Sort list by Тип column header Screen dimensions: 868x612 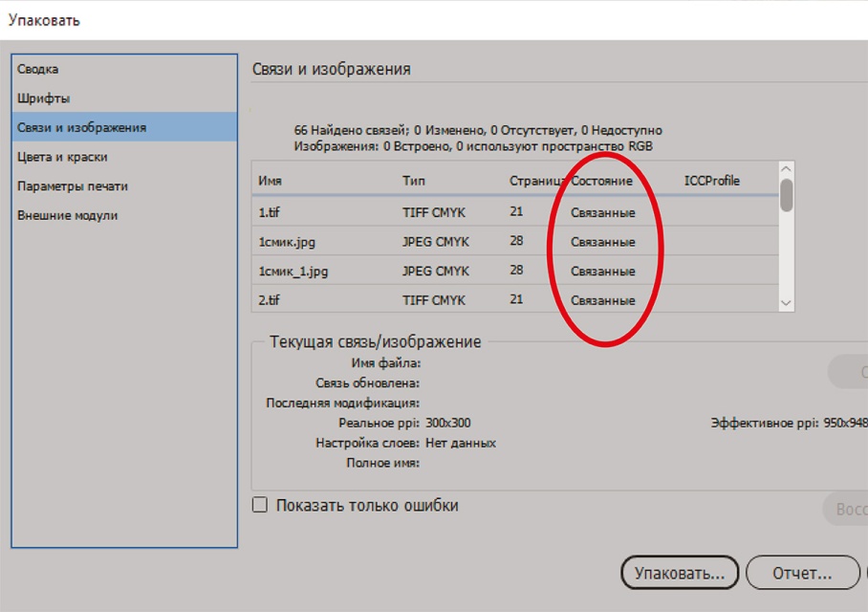point(414,181)
